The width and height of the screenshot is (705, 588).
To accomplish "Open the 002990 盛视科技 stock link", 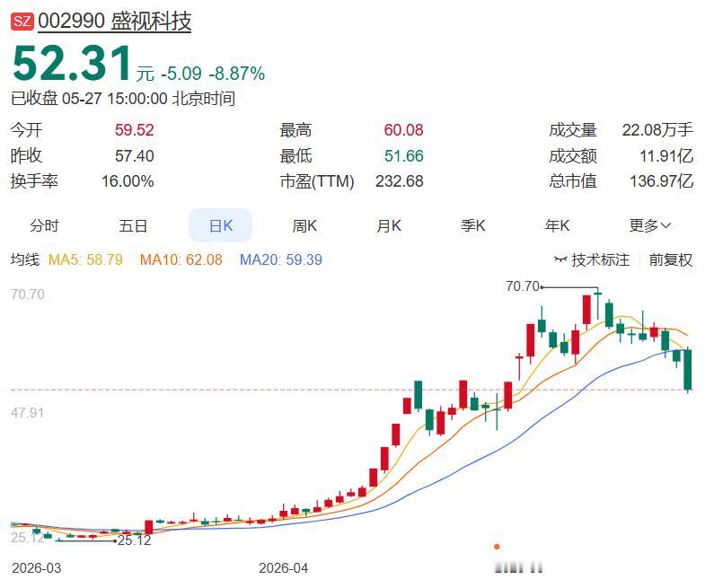I will coord(115,22).
